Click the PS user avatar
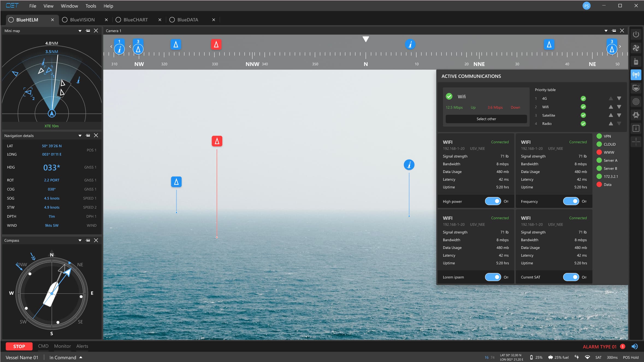The height and width of the screenshot is (362, 644). [x=586, y=6]
